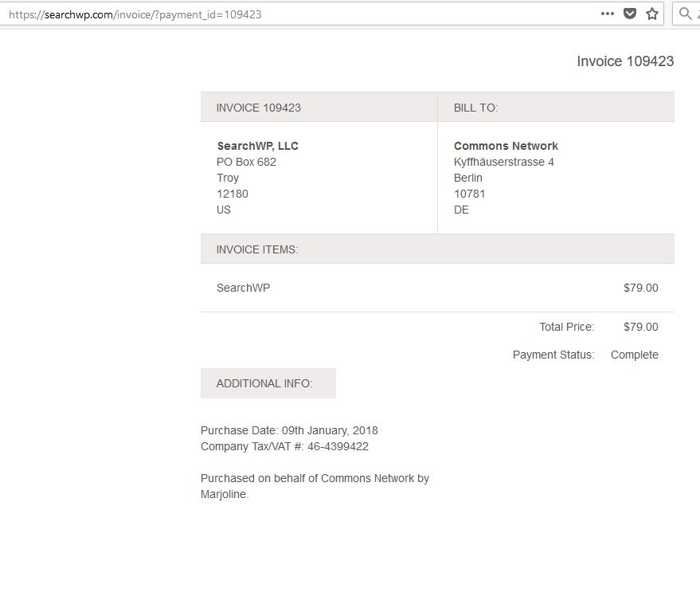Click the 'Total Price:' label
The image size is (700, 612).
(566, 327)
